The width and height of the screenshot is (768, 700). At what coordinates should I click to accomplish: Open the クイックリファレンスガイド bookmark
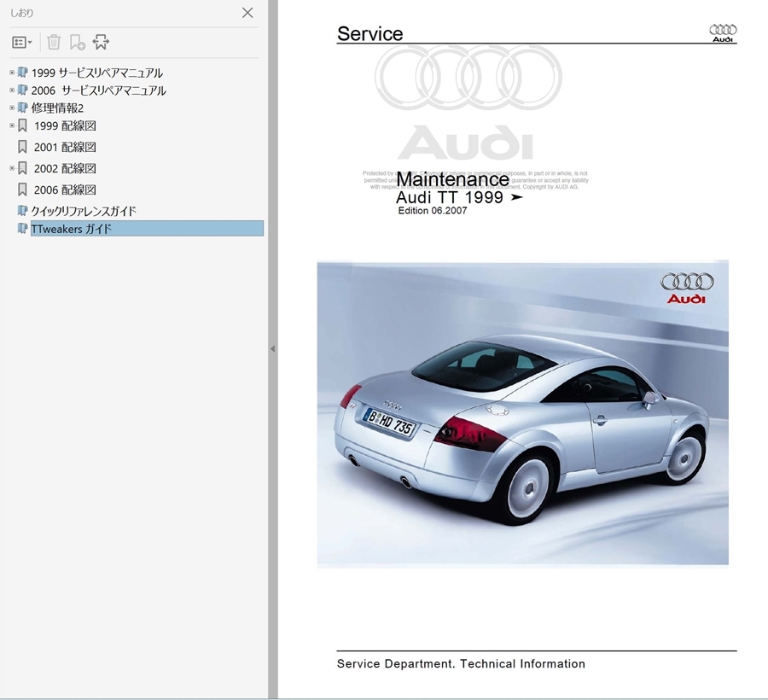pyautogui.click(x=84, y=211)
